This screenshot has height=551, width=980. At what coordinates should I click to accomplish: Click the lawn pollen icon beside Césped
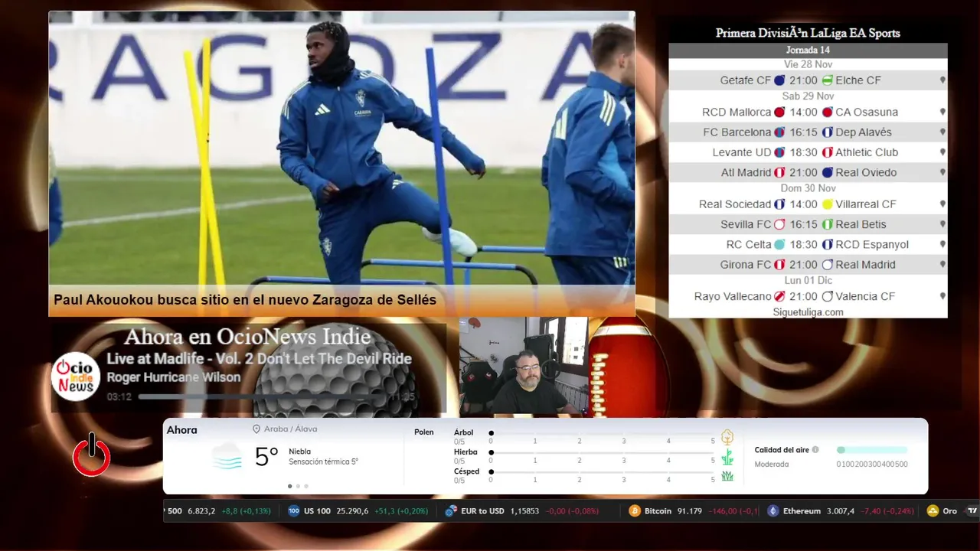point(727,476)
